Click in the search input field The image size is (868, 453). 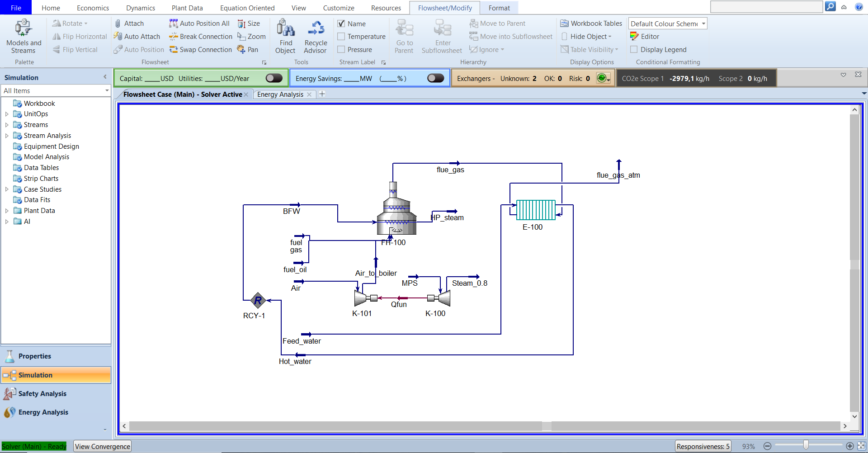(x=766, y=7)
